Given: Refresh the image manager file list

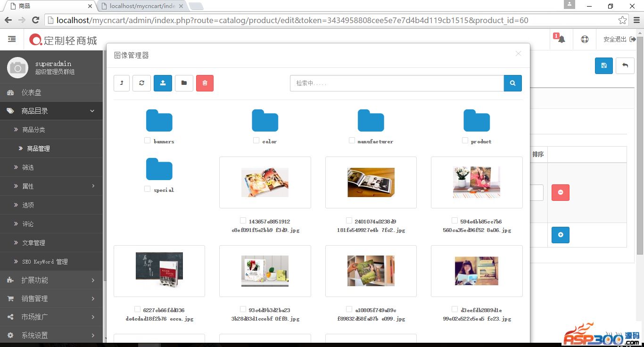Looking at the screenshot, I should tap(141, 83).
